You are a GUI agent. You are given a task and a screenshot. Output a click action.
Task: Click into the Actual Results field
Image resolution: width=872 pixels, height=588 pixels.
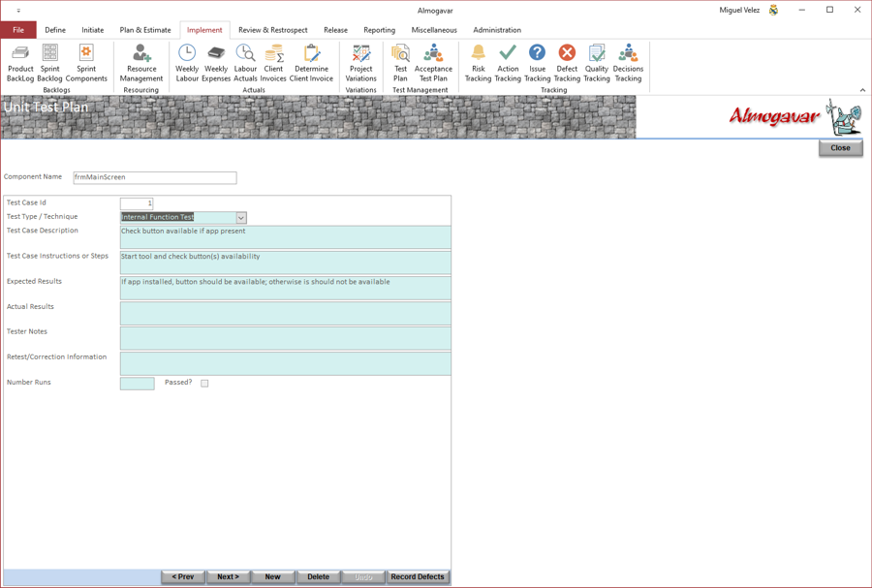coord(285,314)
